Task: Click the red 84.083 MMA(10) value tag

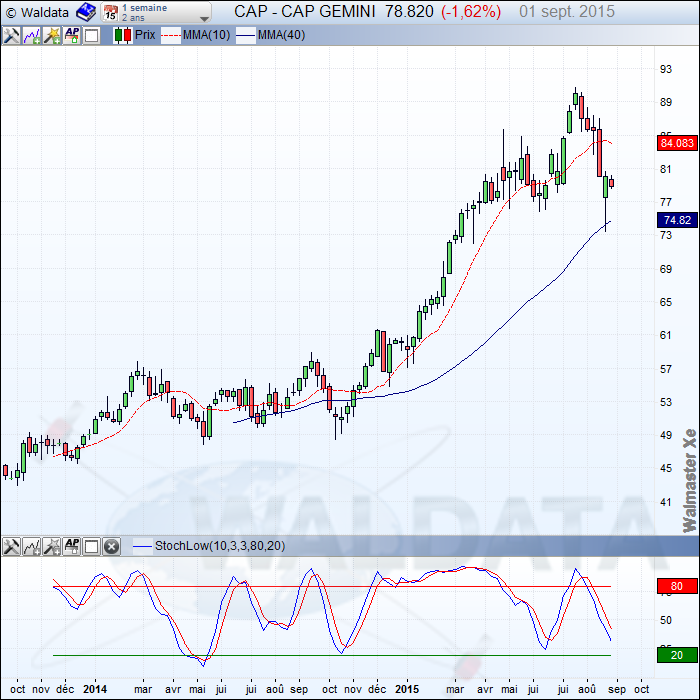Action: (677, 143)
